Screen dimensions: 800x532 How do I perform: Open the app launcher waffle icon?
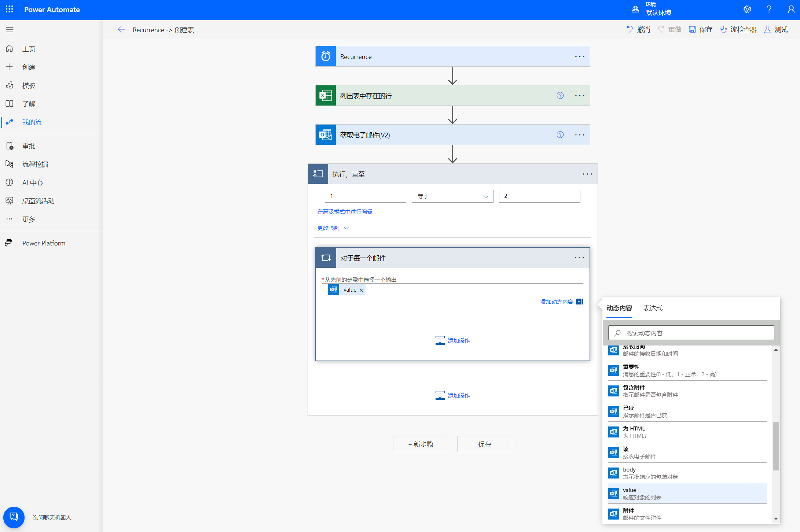tap(10, 10)
